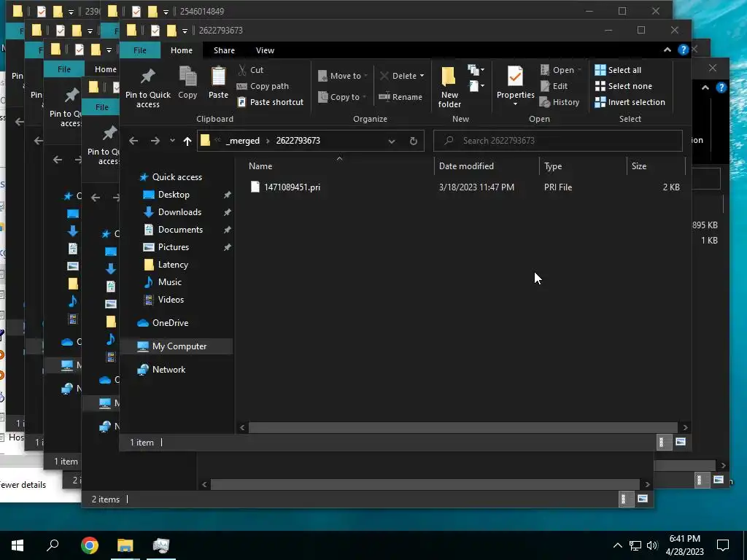
Task: Open the Delete dropdown button
Action: [x=402, y=76]
